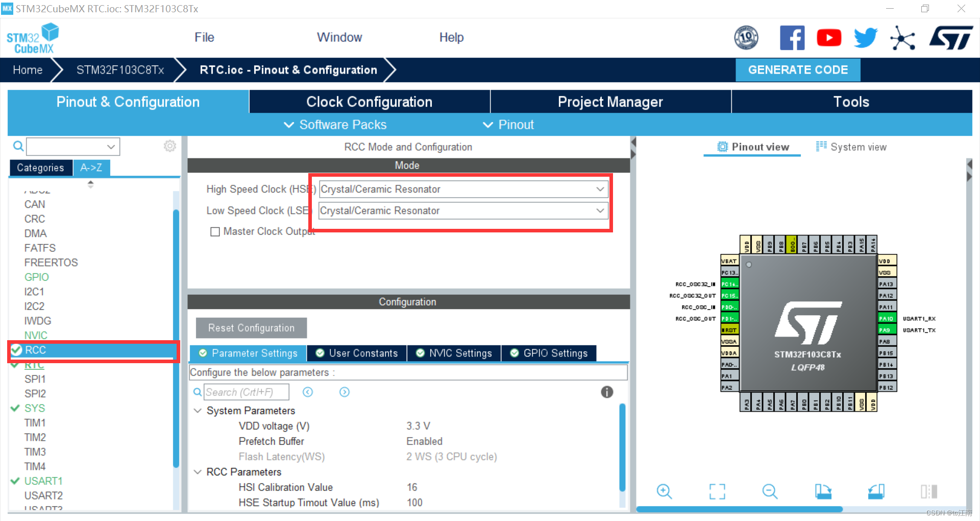Click HSE Startup Timeout value 100
Screen dimensions: 980x521
[x=414, y=503]
